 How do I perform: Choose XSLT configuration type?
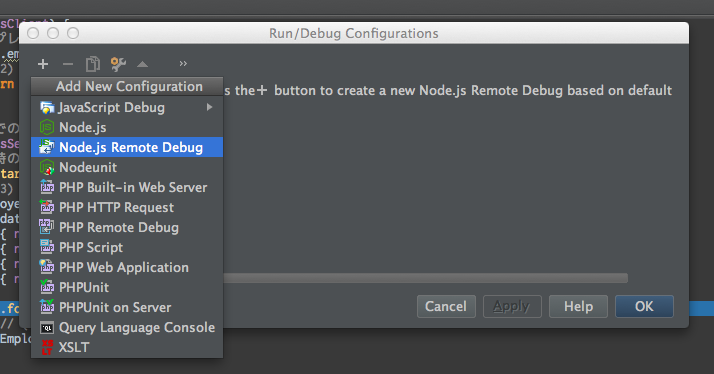(x=127, y=348)
